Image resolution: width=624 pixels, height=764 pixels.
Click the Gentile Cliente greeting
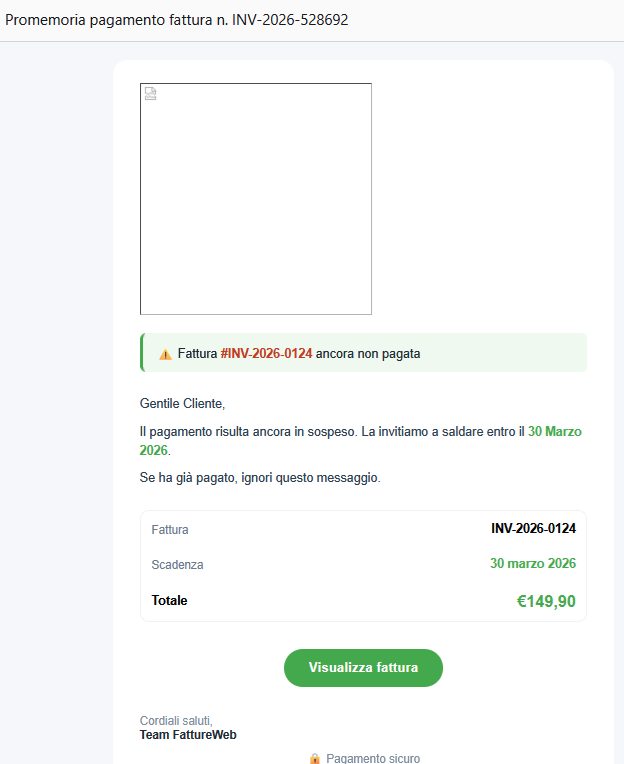pyautogui.click(x=183, y=404)
